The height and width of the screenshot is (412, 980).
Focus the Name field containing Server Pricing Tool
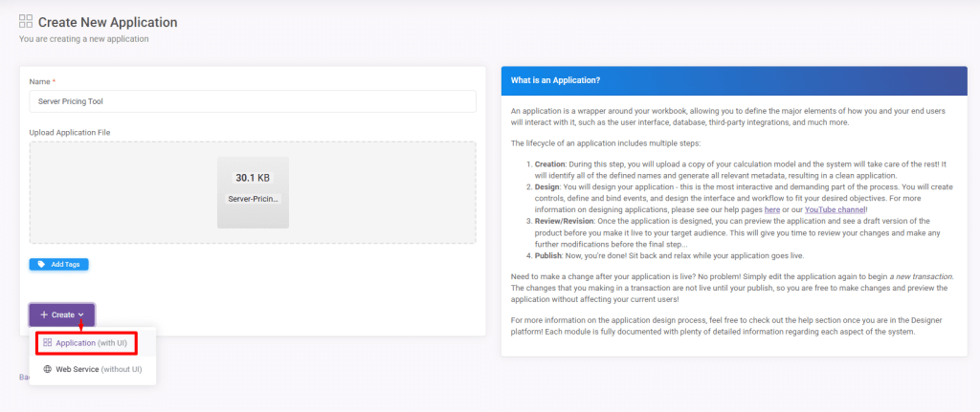[253, 100]
